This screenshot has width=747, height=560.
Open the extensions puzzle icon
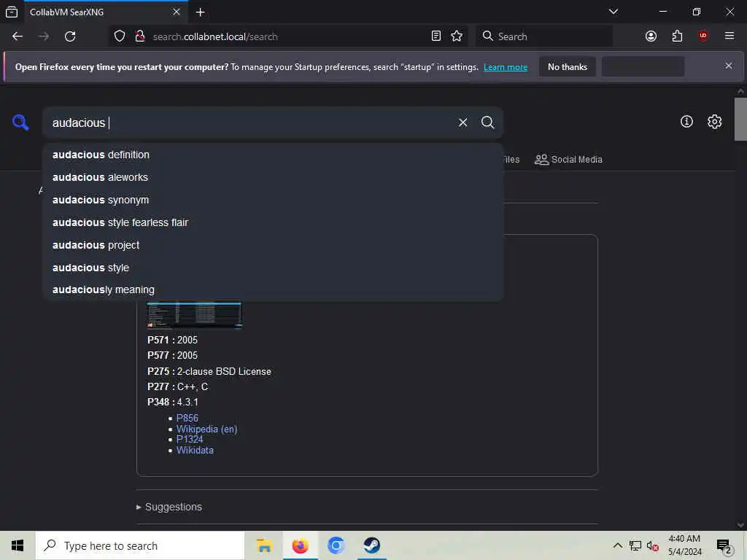click(677, 36)
